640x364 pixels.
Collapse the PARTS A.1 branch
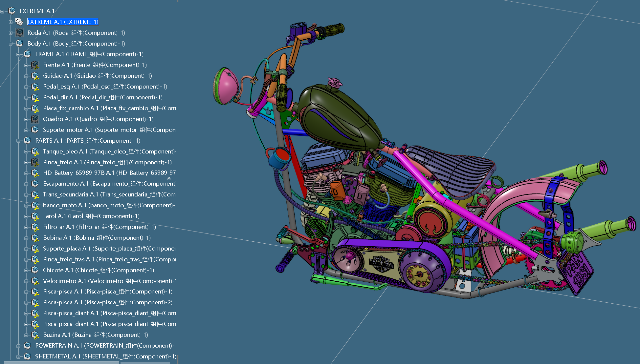tap(18, 141)
